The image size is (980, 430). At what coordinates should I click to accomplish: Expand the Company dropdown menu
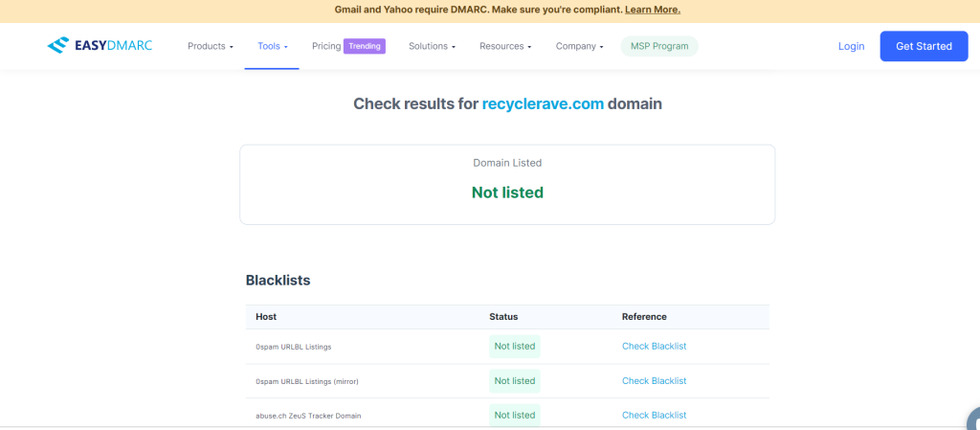pos(579,46)
